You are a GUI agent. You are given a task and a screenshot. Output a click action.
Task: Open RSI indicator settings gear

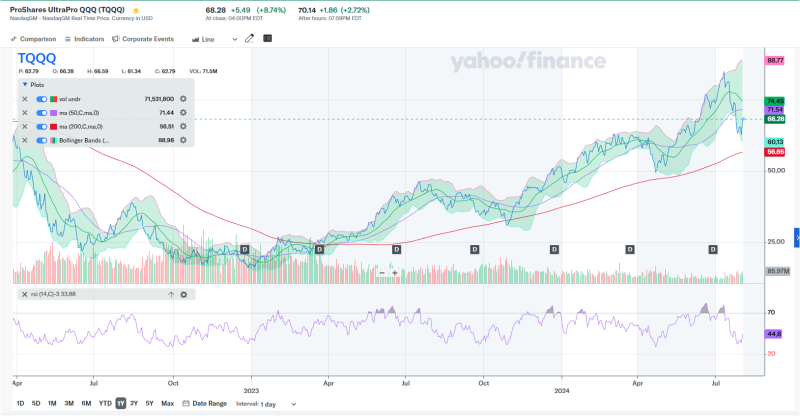pos(185,294)
